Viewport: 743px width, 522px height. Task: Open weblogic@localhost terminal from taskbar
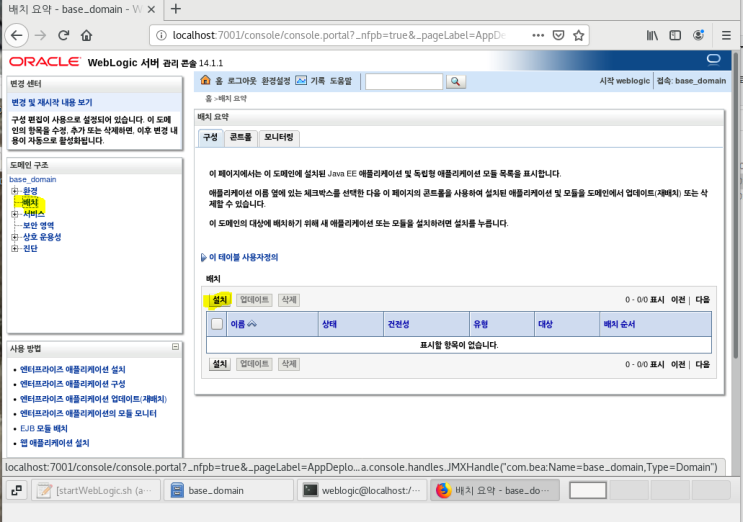tap(362, 490)
